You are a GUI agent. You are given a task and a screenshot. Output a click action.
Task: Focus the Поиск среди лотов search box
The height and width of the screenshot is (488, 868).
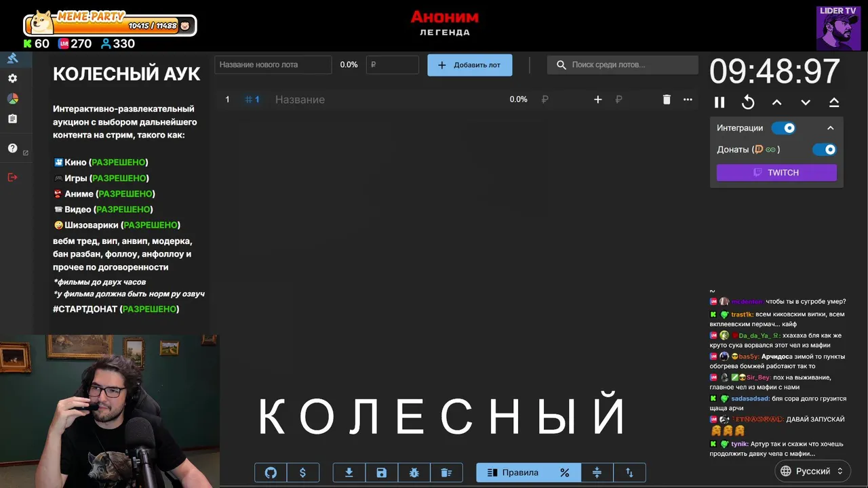[623, 65]
